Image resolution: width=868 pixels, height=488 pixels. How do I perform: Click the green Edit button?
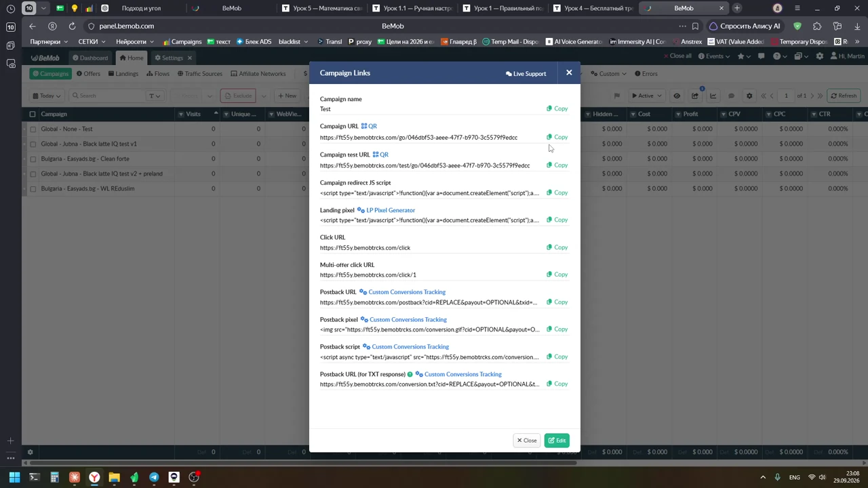(x=557, y=441)
